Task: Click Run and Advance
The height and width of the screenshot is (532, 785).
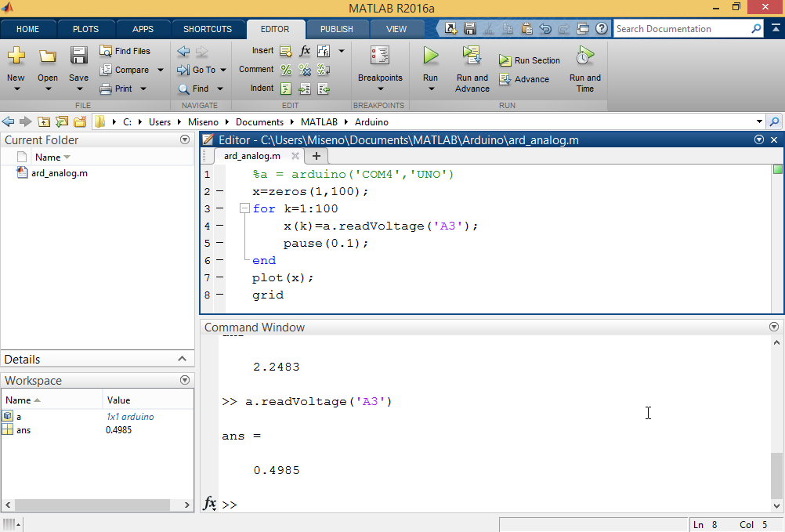Action: 472,69
